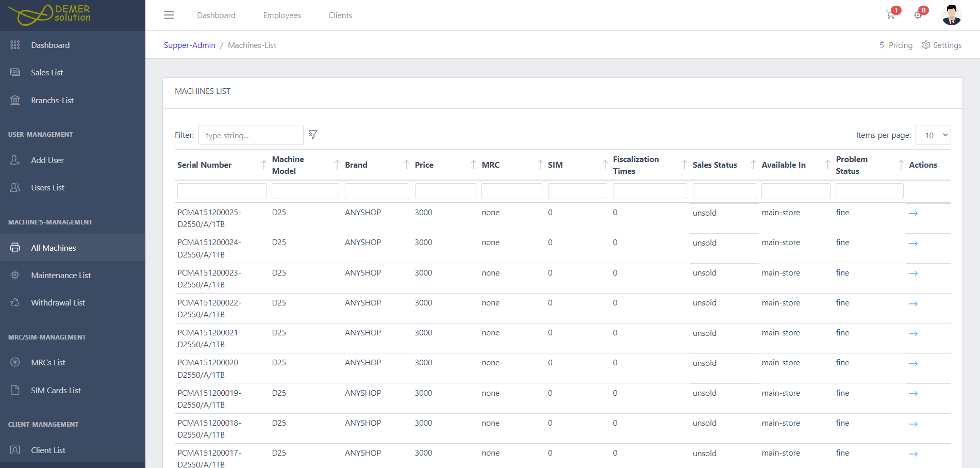Open details arrow for PCMA151200020 row
Viewport: 980px width, 468px height.
913,363
